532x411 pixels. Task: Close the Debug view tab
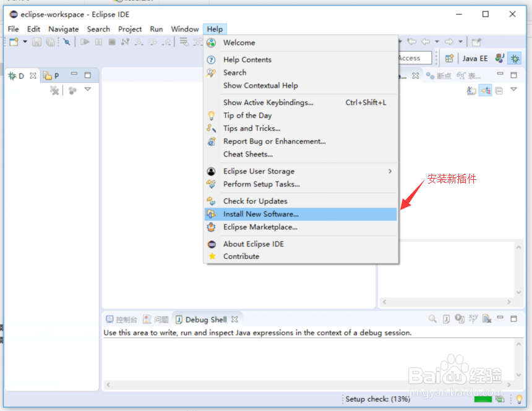tap(33, 75)
